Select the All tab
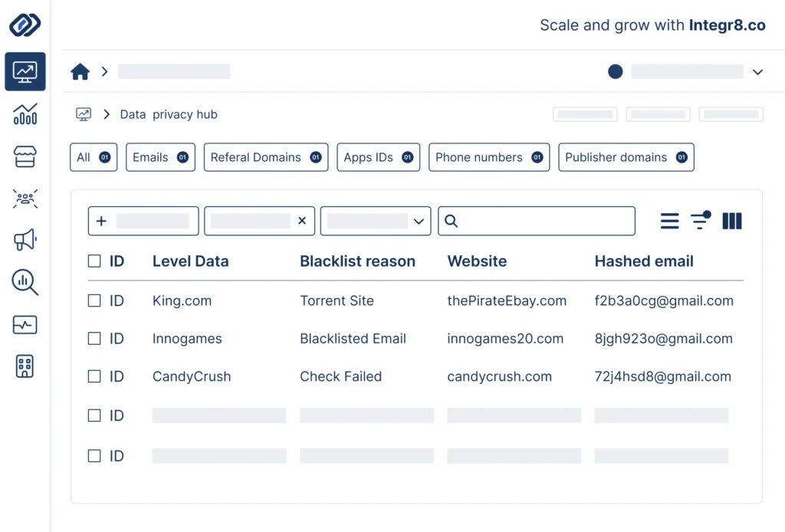 point(94,157)
